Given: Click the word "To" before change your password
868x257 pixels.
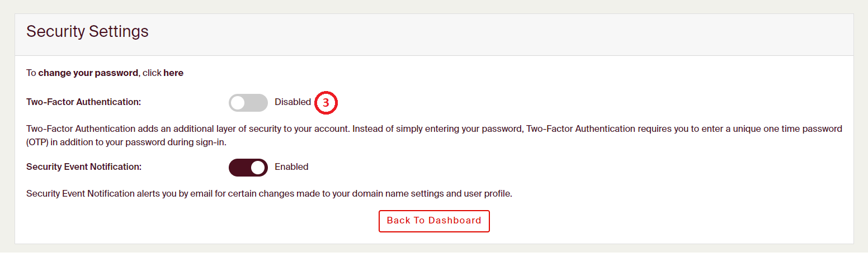Looking at the screenshot, I should (x=31, y=73).
